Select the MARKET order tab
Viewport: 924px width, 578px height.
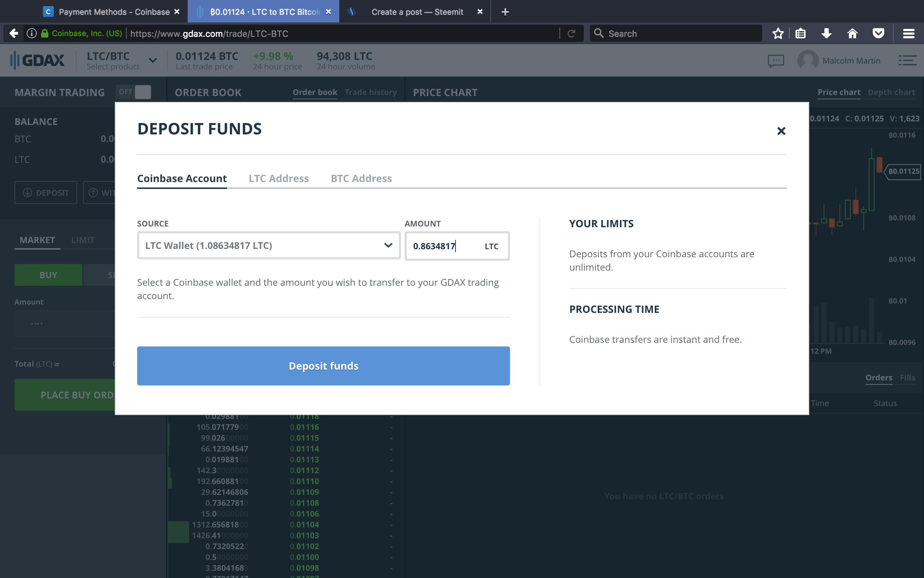37,240
